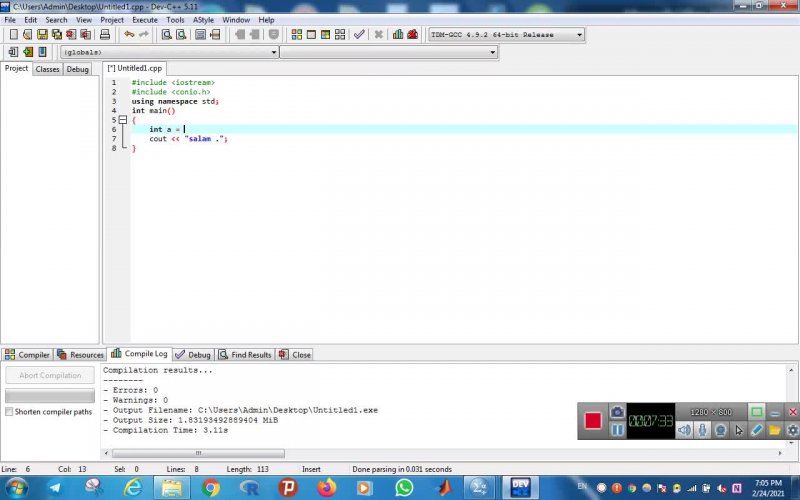Toggle the recorder speaker audio button

tap(685, 430)
